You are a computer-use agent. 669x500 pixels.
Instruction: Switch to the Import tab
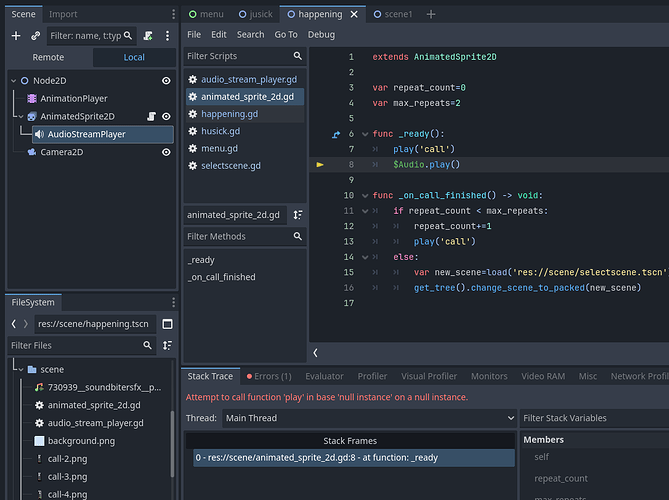(x=63, y=14)
